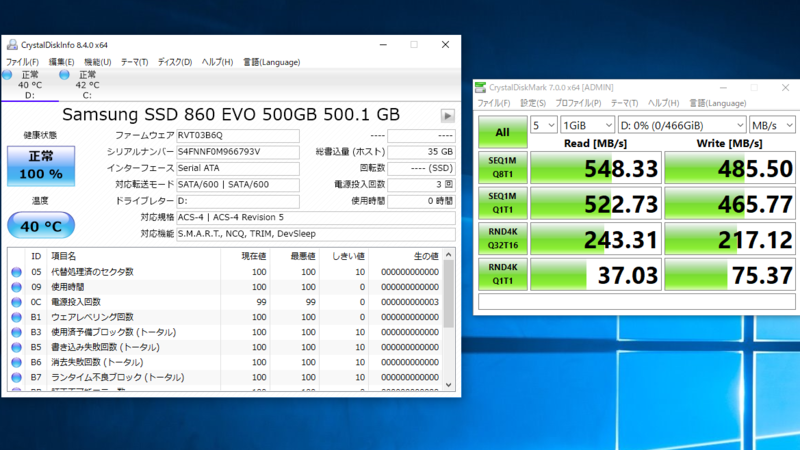Image resolution: width=800 pixels, height=450 pixels.
Task: Click scroll down arrow of SMART list
Action: point(448,385)
